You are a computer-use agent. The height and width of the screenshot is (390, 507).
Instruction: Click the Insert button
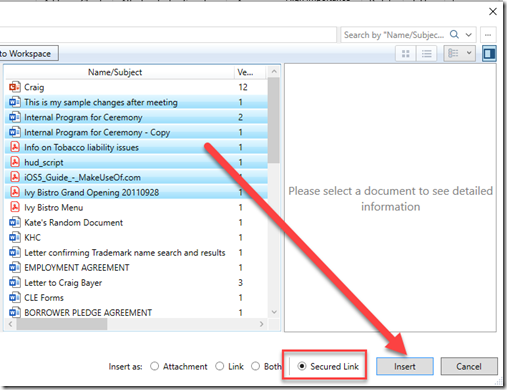tap(405, 366)
